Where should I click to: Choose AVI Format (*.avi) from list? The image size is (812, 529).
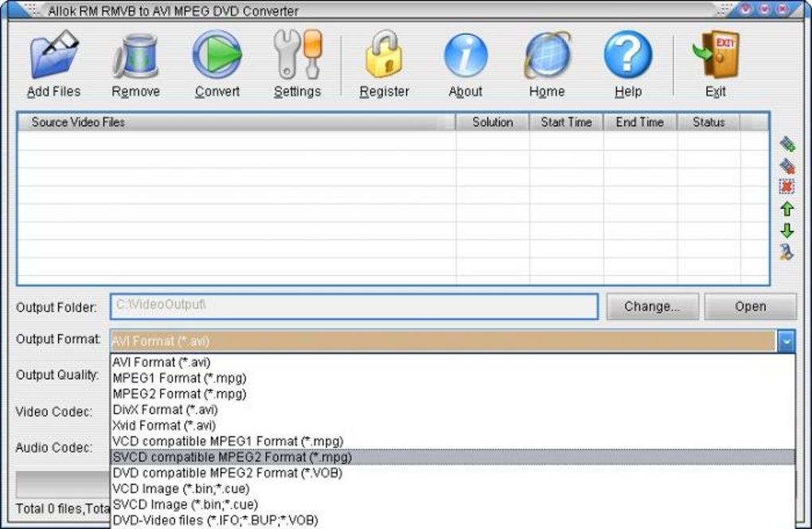click(x=453, y=362)
